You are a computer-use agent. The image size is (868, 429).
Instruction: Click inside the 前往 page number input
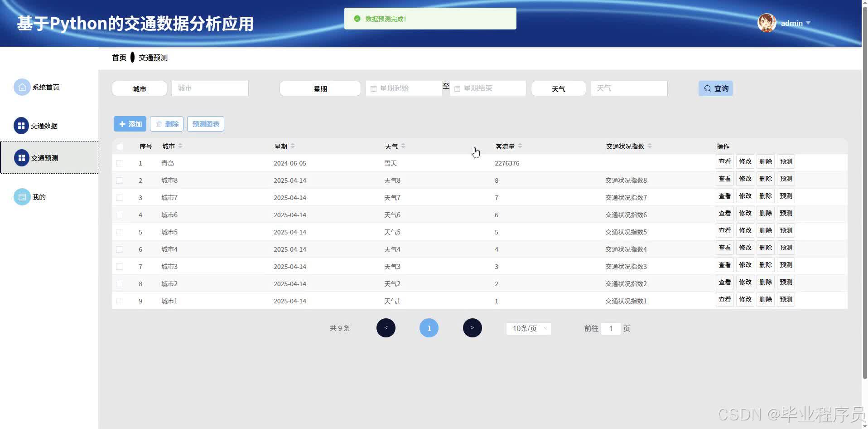click(x=611, y=328)
